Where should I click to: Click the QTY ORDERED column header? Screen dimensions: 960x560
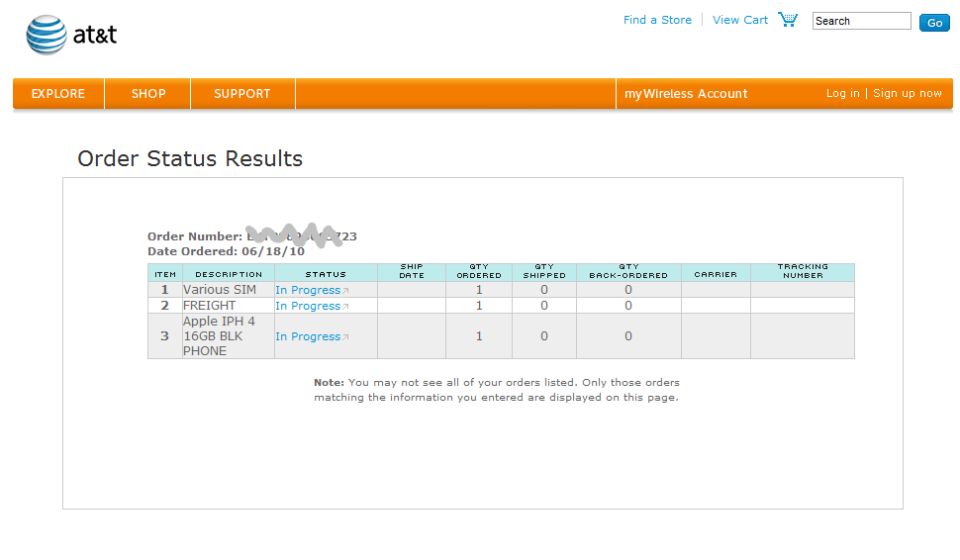[x=479, y=271]
